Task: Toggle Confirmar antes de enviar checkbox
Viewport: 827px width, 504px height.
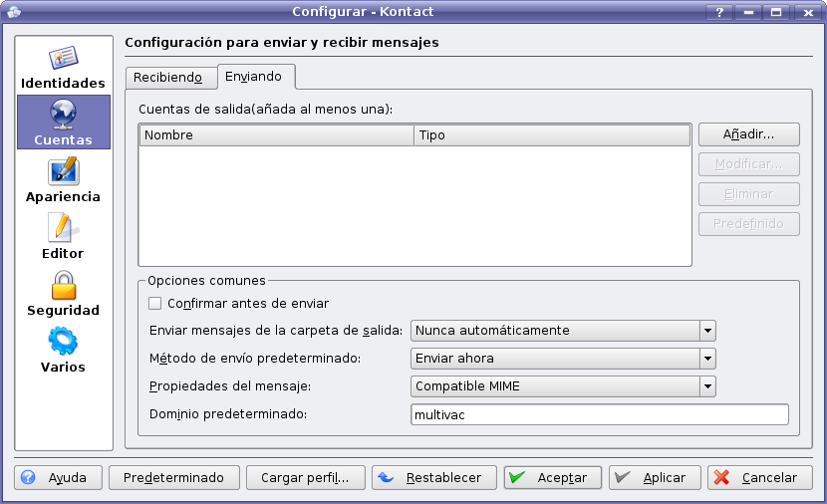Action: 154,303
